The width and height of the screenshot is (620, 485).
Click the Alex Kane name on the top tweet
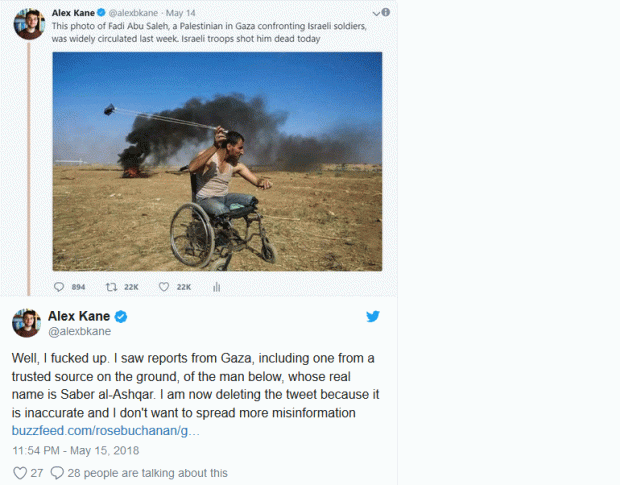click(x=74, y=13)
